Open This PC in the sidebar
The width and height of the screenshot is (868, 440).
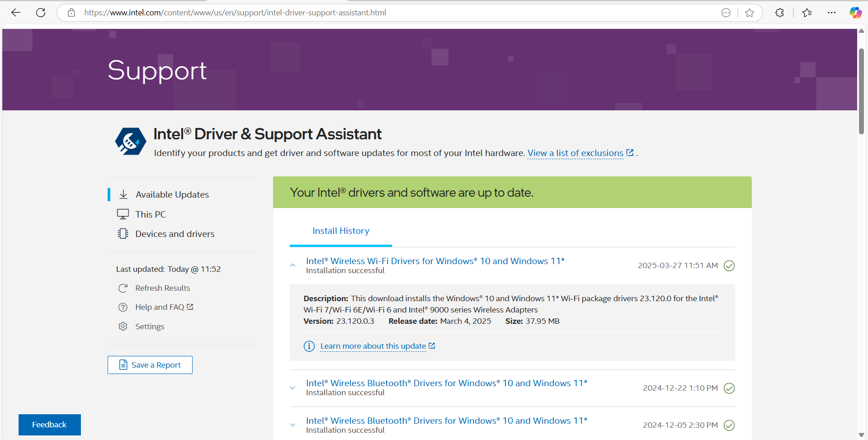coord(151,214)
